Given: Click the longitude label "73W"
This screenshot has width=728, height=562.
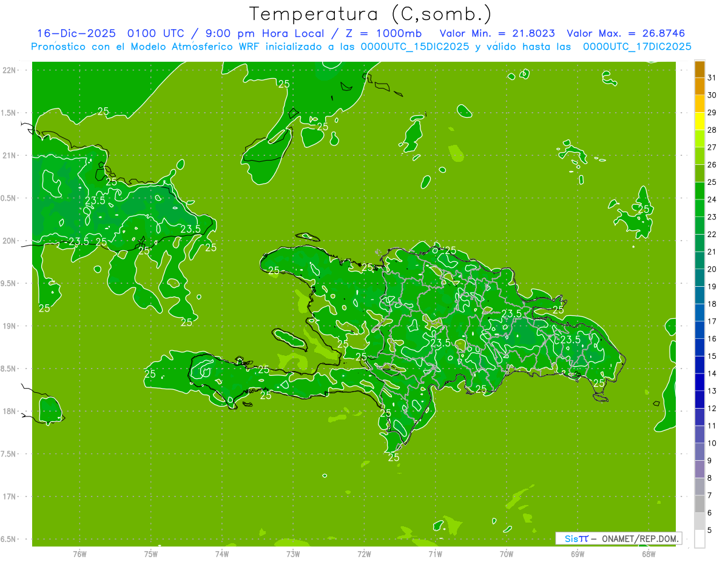Looking at the screenshot, I should [x=293, y=554].
